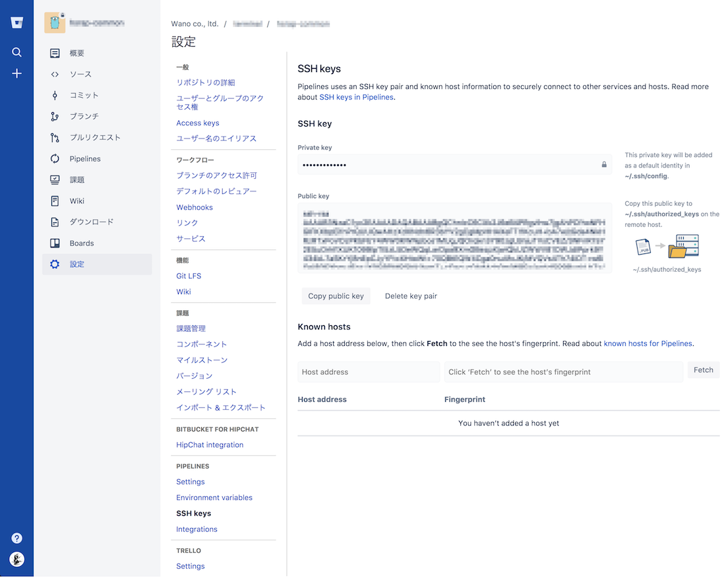
Task: Click the plus (create) icon
Action: [x=16, y=74]
